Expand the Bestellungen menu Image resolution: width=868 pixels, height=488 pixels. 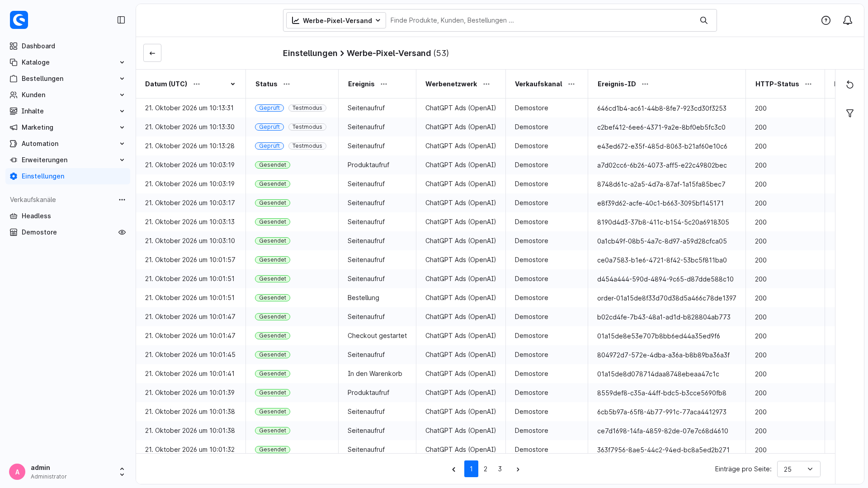pos(68,79)
